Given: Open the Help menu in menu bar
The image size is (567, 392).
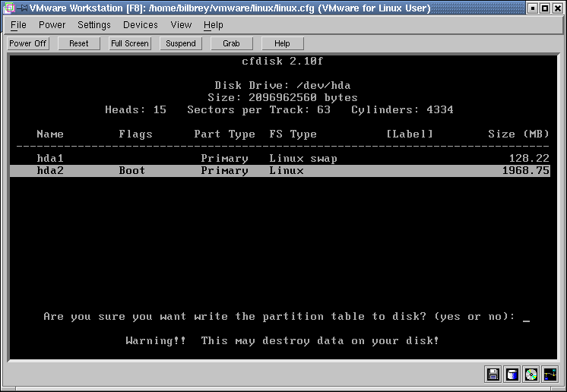Looking at the screenshot, I should 214,25.
